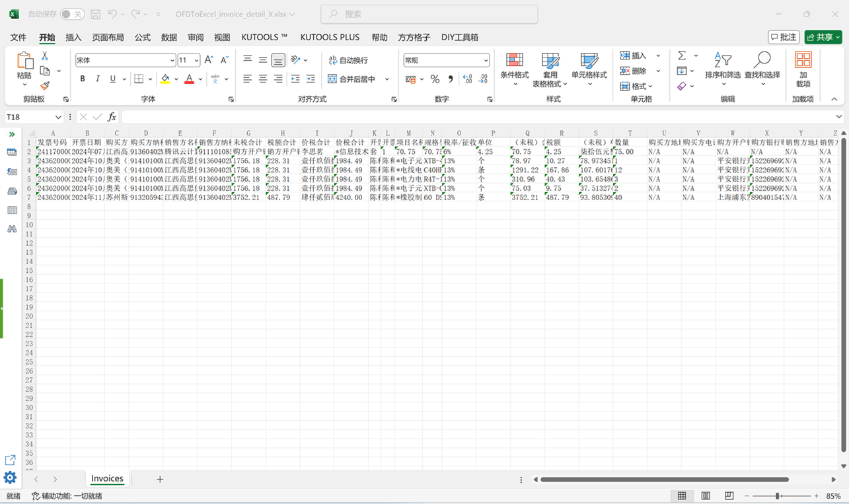Image resolution: width=849 pixels, height=504 pixels.
Task: Click the green Share (共享) button
Action: [x=823, y=37]
